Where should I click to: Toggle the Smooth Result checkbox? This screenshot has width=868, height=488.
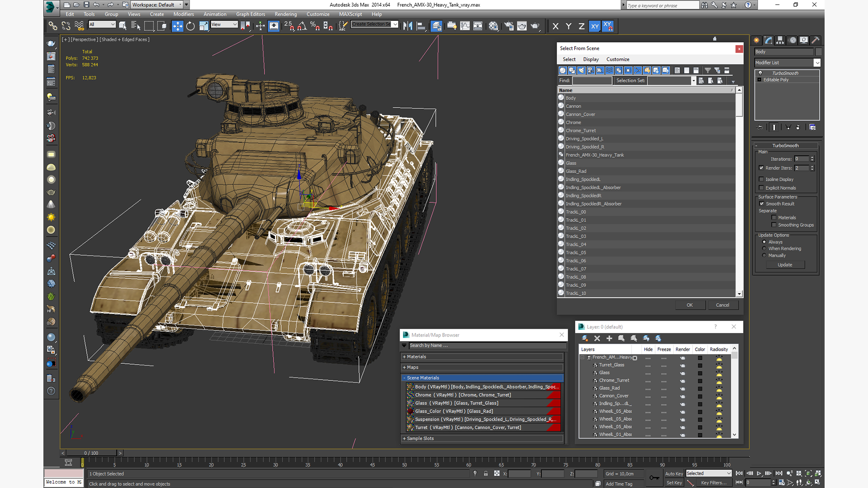(x=762, y=204)
